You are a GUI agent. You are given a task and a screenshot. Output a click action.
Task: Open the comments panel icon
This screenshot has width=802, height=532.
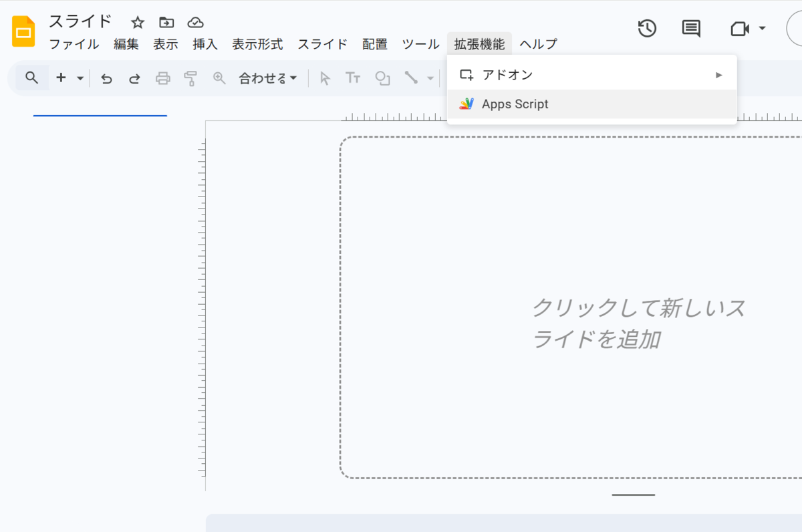[691, 29]
